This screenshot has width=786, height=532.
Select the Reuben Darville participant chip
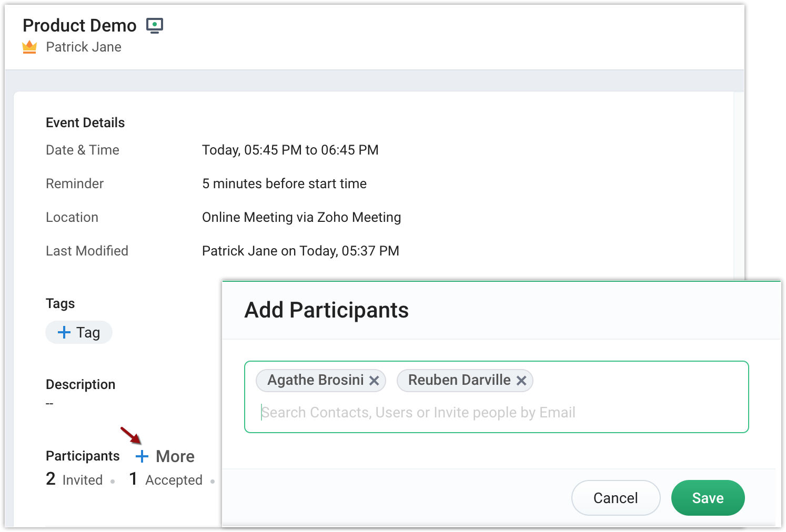click(x=459, y=380)
